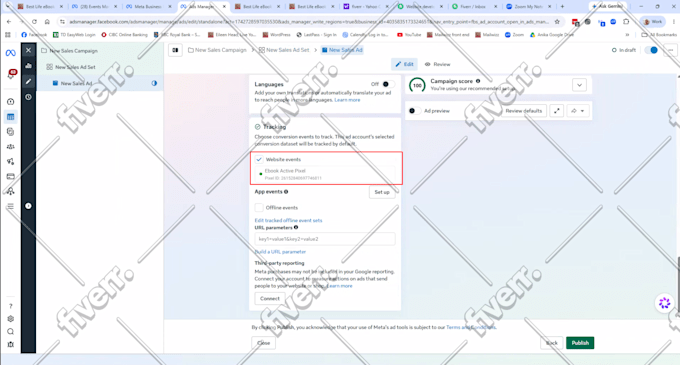Screen dimensions: 680x365
Task: Open bug report icon at sidebar bottom
Action: [10, 344]
